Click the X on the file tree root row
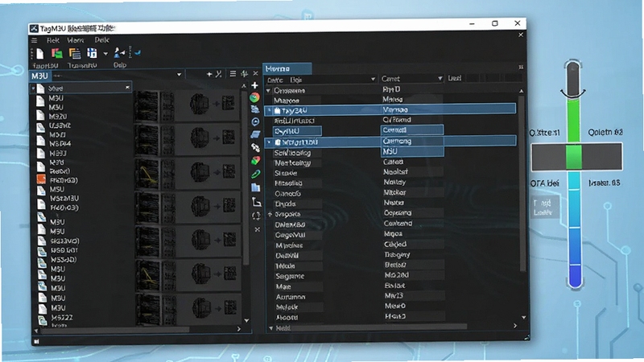The image size is (644, 362). 127,88
